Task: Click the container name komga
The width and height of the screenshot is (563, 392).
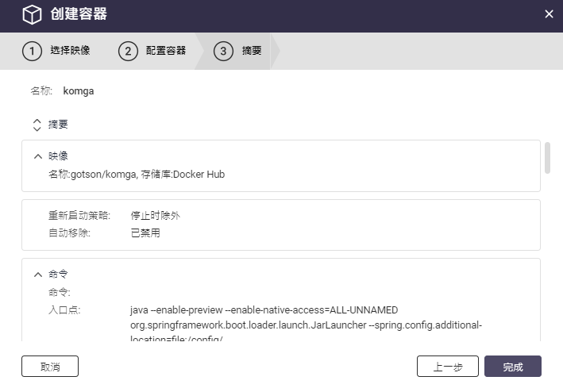Action: pos(79,91)
